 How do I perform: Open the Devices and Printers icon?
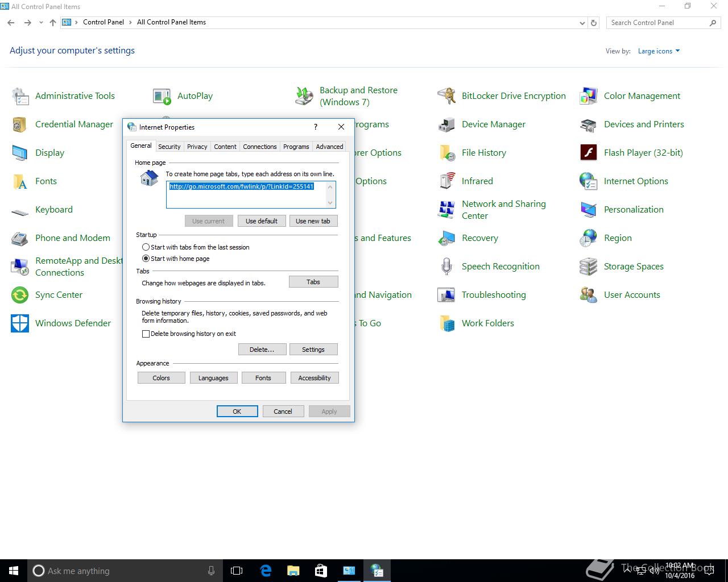click(x=589, y=124)
